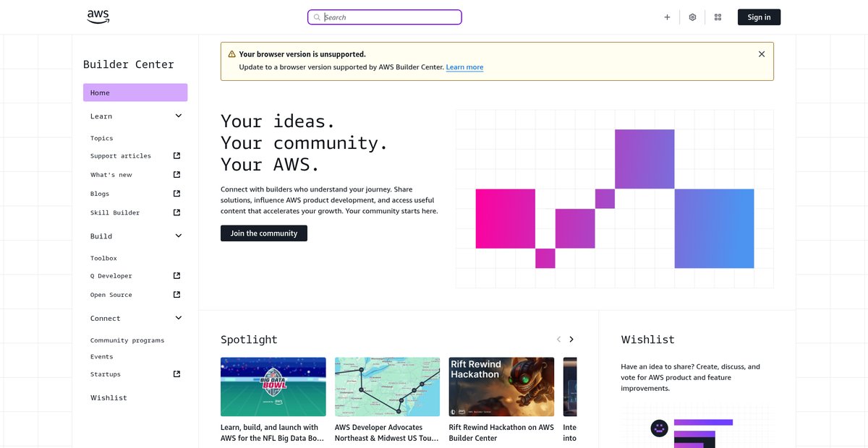This screenshot has height=448, width=868.
Task: Click the warning triangle icon in banner
Action: [x=231, y=54]
